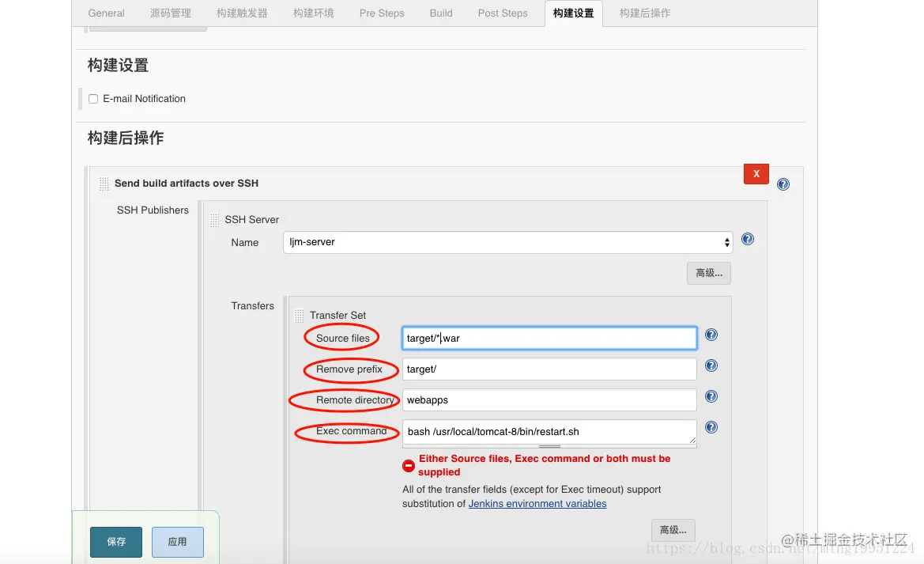This screenshot has height=564, width=924.
Task: Click the 保存 save button
Action: tap(116, 542)
